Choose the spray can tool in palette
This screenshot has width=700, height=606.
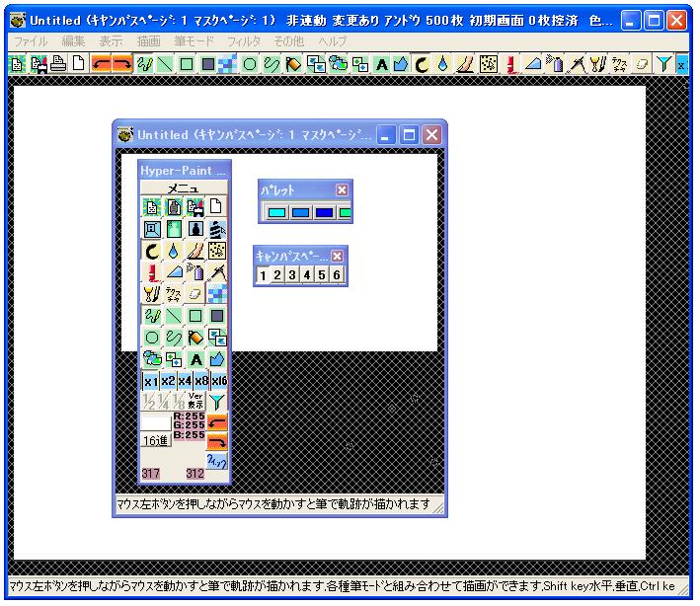point(195,271)
